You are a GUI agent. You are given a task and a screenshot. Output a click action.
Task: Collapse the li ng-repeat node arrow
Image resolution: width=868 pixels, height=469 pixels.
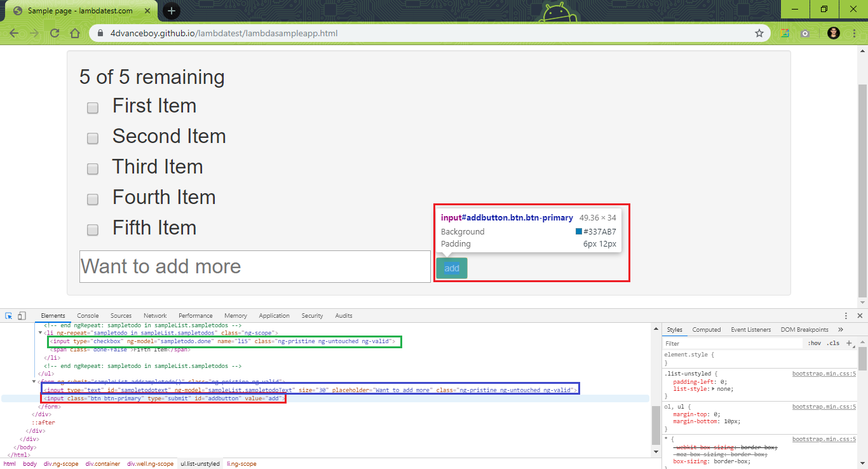41,333
